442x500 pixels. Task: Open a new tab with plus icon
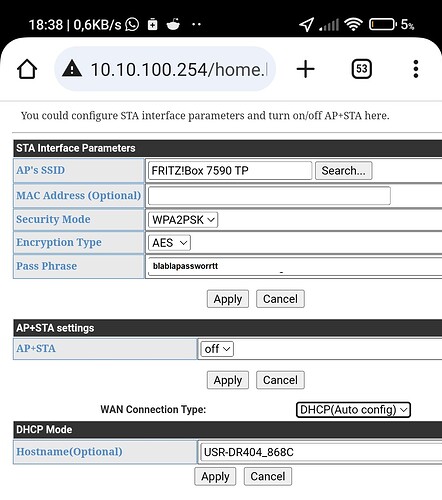pyautogui.click(x=305, y=69)
